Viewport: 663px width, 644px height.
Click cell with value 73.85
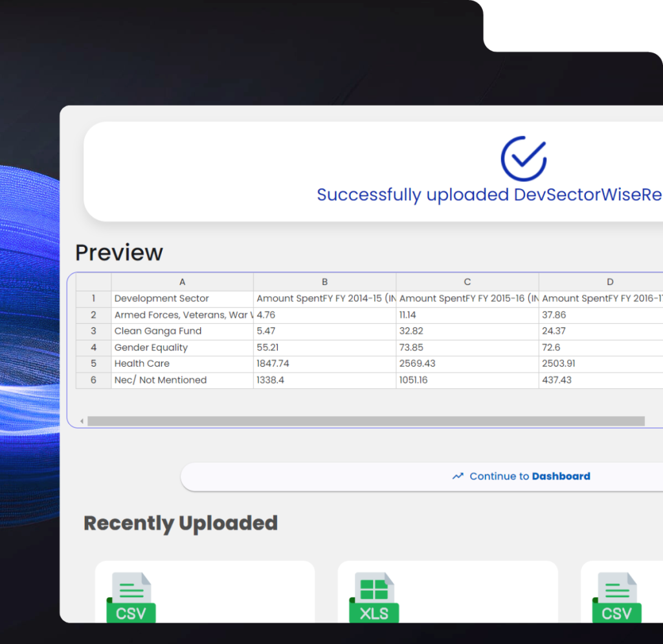point(467,348)
